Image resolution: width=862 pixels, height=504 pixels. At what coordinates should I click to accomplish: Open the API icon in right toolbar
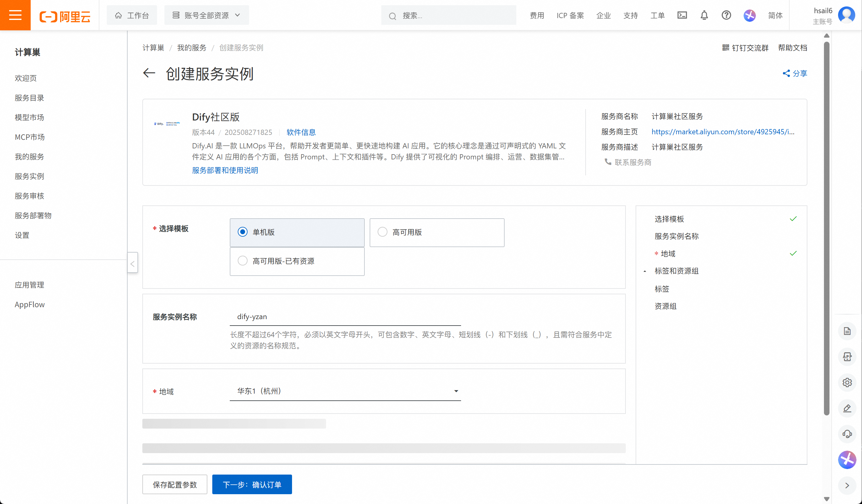click(x=847, y=357)
